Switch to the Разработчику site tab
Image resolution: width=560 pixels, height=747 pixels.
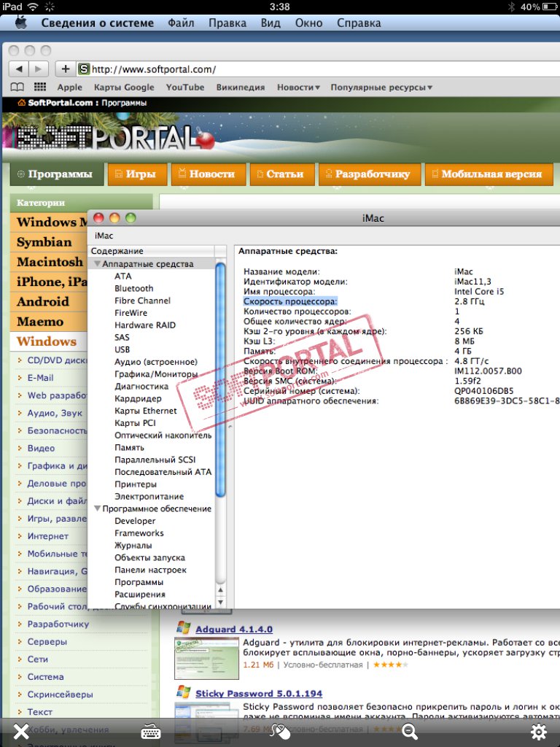click(x=370, y=174)
